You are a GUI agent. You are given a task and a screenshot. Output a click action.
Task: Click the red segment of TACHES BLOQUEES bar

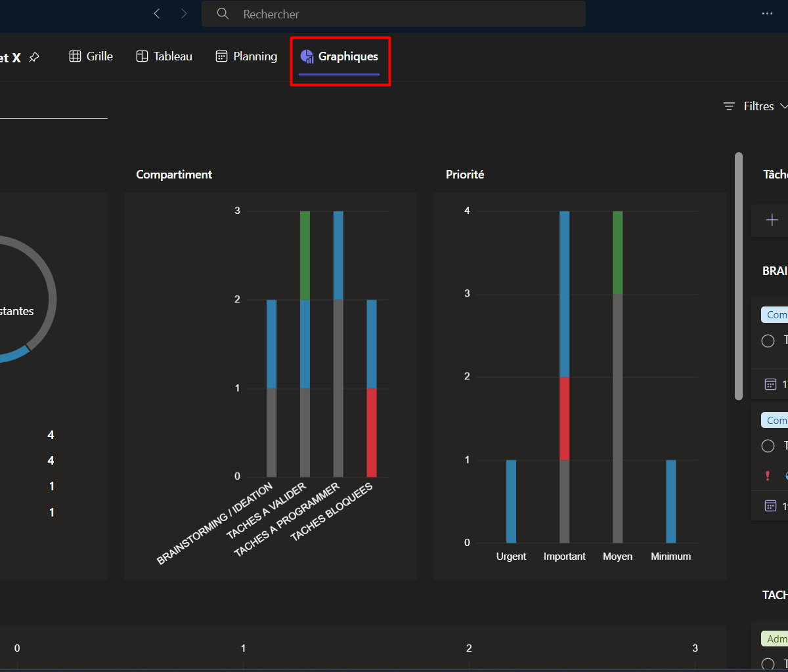372,432
